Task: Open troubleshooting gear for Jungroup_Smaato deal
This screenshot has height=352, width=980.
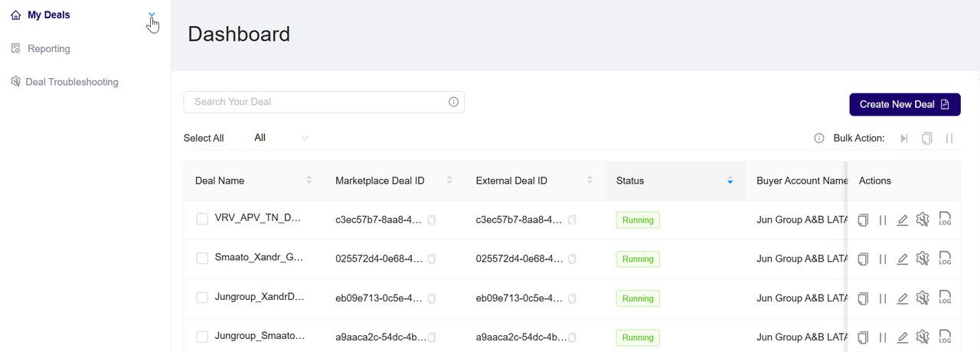Action: 923,337
